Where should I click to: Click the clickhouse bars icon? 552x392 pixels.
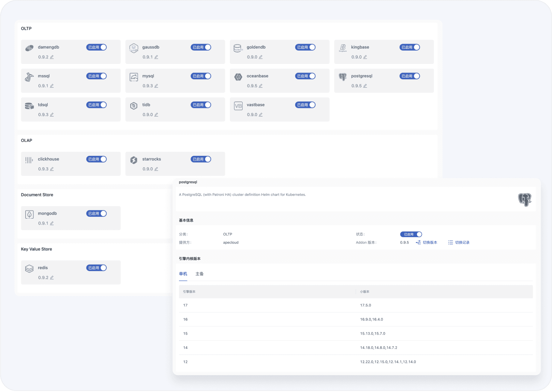pyautogui.click(x=29, y=160)
